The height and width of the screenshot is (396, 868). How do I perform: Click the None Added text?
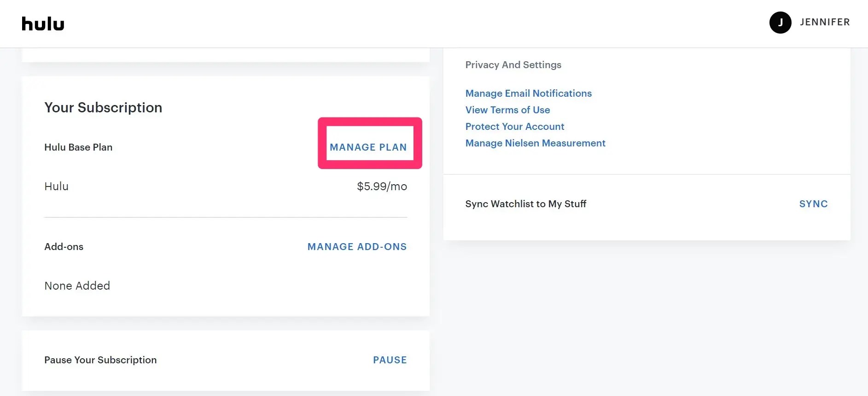77,286
